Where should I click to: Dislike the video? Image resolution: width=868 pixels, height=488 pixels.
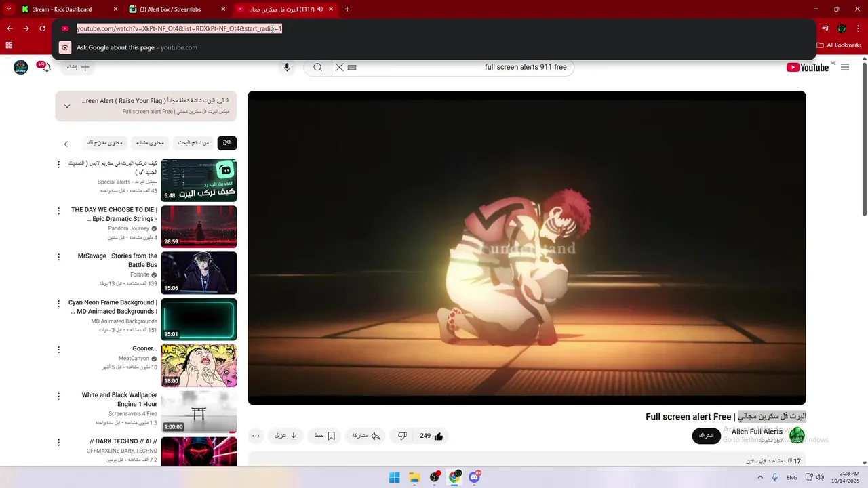[401, 436]
